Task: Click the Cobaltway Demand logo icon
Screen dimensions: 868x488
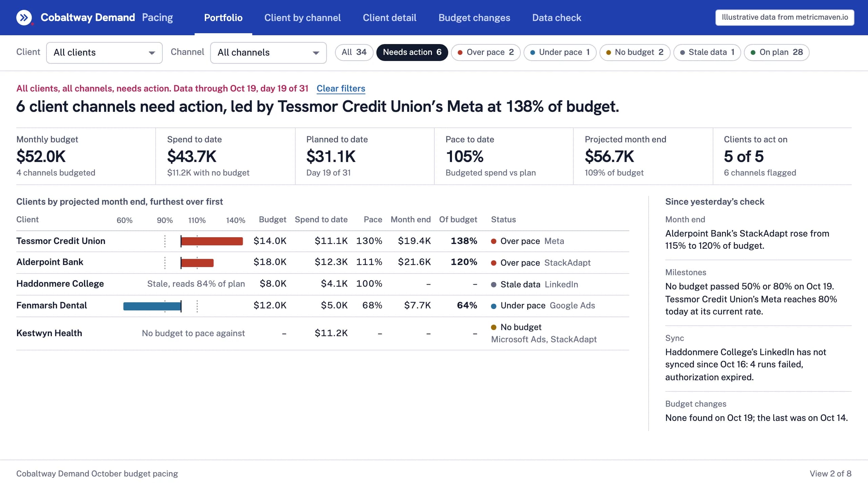Action: (x=24, y=18)
